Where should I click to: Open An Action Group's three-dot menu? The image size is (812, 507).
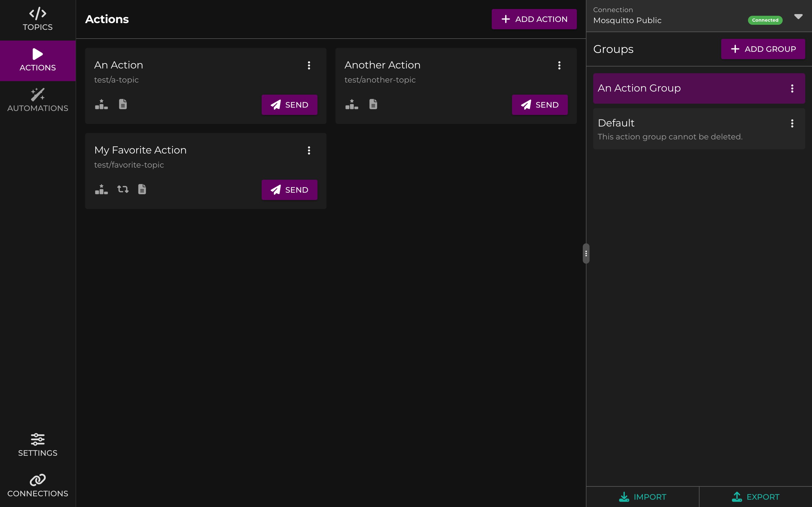tap(792, 88)
